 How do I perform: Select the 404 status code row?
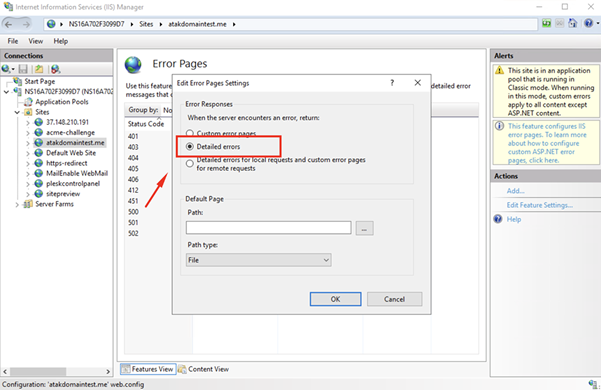133,158
